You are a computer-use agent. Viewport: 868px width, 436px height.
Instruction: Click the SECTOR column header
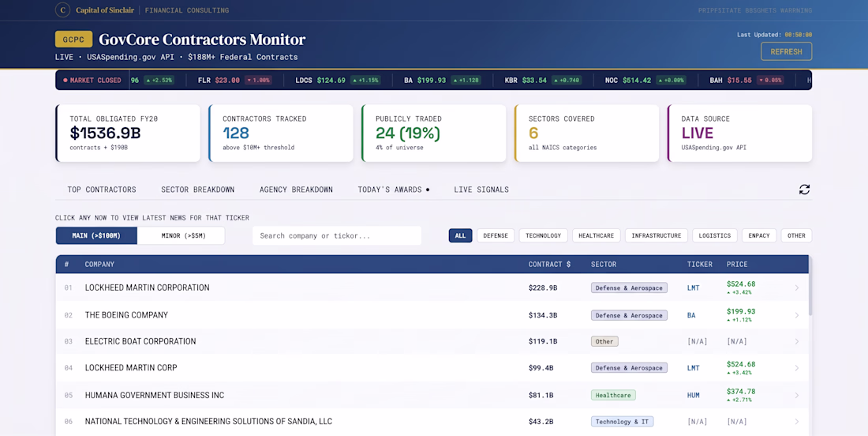click(x=604, y=265)
